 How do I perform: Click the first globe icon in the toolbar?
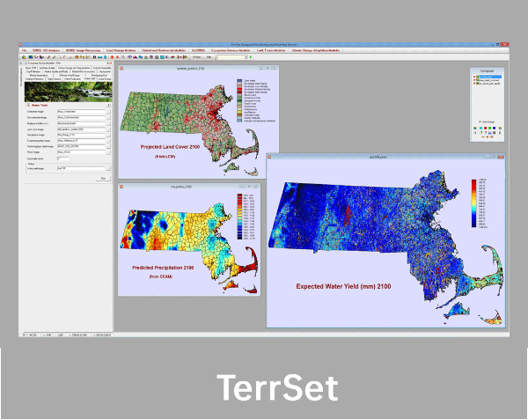click(24, 57)
